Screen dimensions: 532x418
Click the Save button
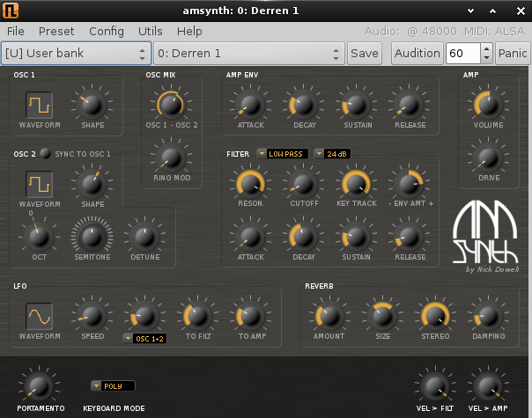pyautogui.click(x=365, y=53)
